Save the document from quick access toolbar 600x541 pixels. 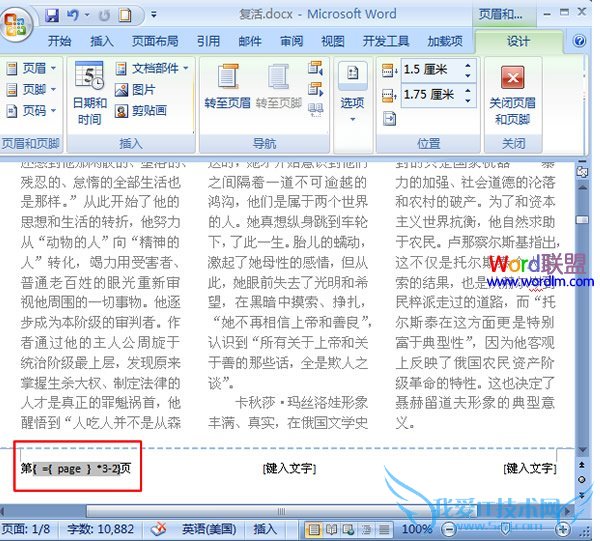pyautogui.click(x=52, y=15)
